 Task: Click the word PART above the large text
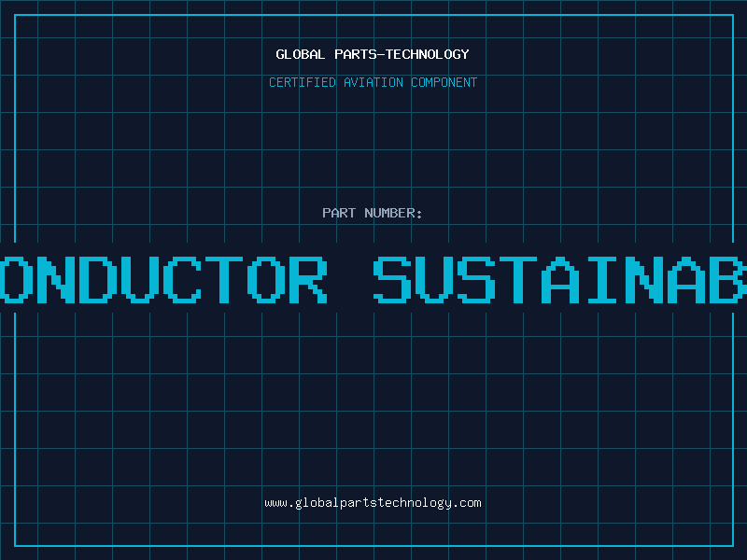pos(339,213)
